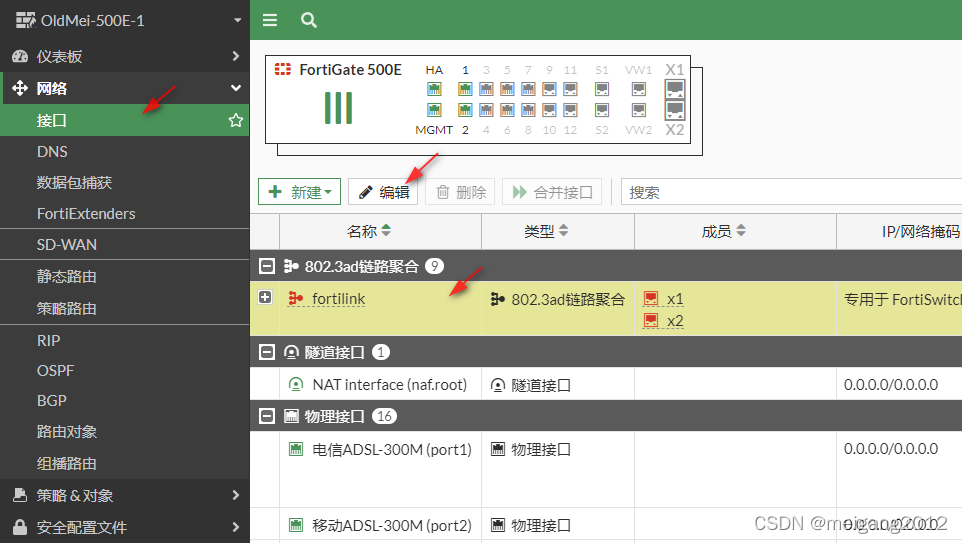962x543 pixels.
Task: Select NAT interface (naf.root) row
Action: (606, 384)
